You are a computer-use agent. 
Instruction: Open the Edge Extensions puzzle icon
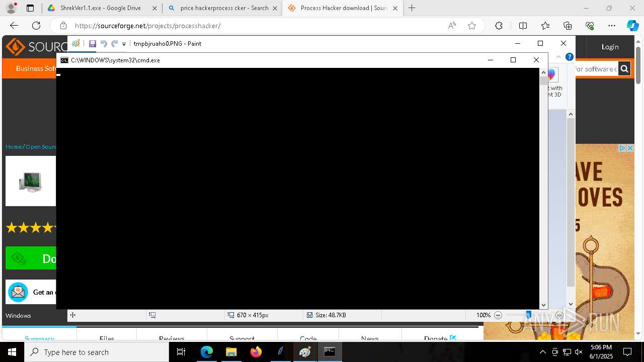499,26
